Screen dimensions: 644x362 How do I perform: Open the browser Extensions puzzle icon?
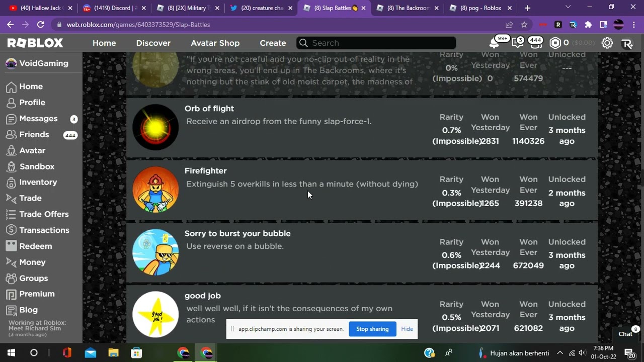click(x=588, y=25)
